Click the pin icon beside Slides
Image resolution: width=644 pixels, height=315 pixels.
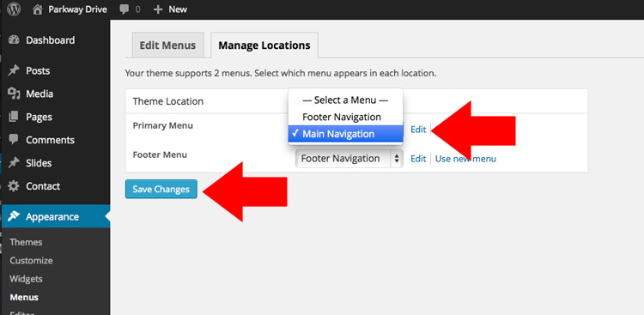click(14, 162)
